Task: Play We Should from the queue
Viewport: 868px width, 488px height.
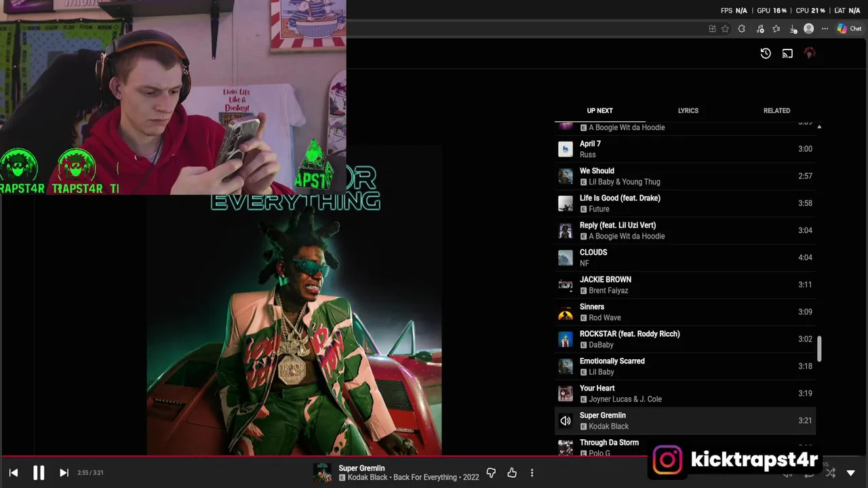Action: click(x=685, y=176)
